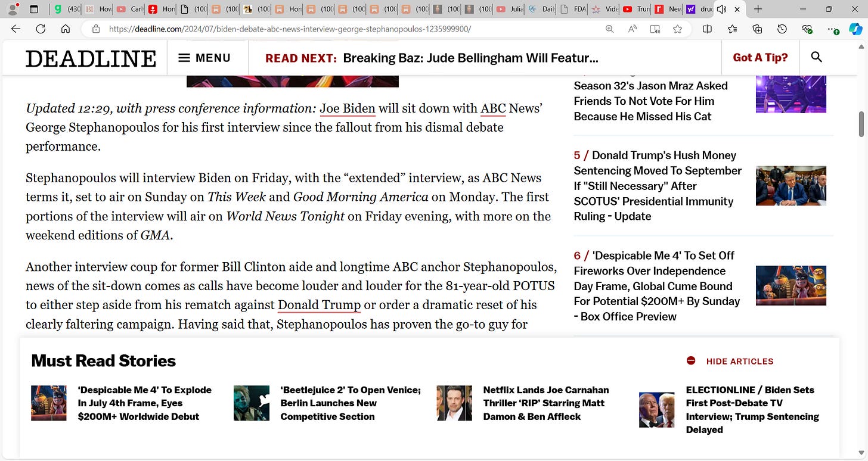Follow the 'ABC' link in article

[x=493, y=108]
